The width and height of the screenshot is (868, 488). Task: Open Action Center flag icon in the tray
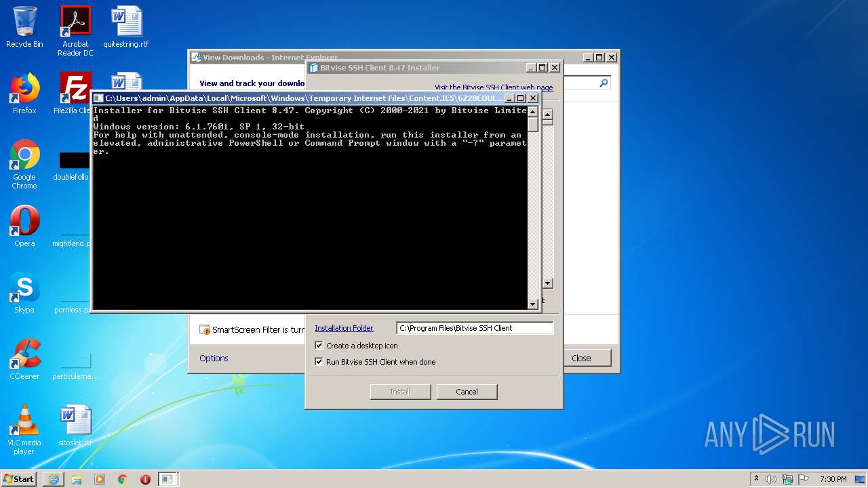tap(803, 479)
